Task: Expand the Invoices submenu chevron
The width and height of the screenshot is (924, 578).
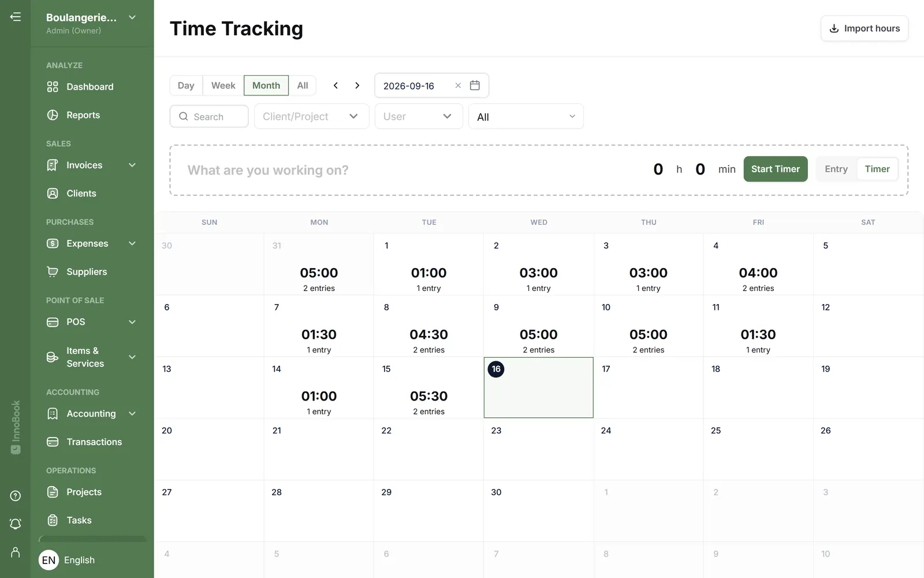Action: tap(132, 165)
